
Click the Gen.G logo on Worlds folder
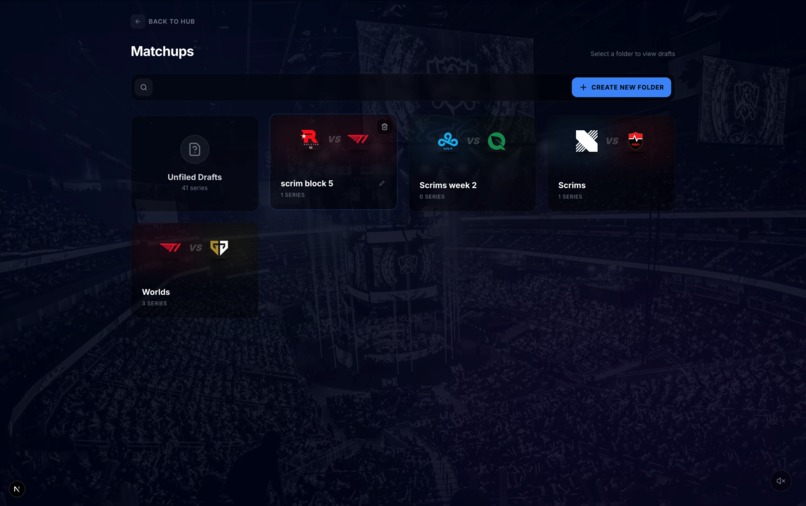pos(219,248)
